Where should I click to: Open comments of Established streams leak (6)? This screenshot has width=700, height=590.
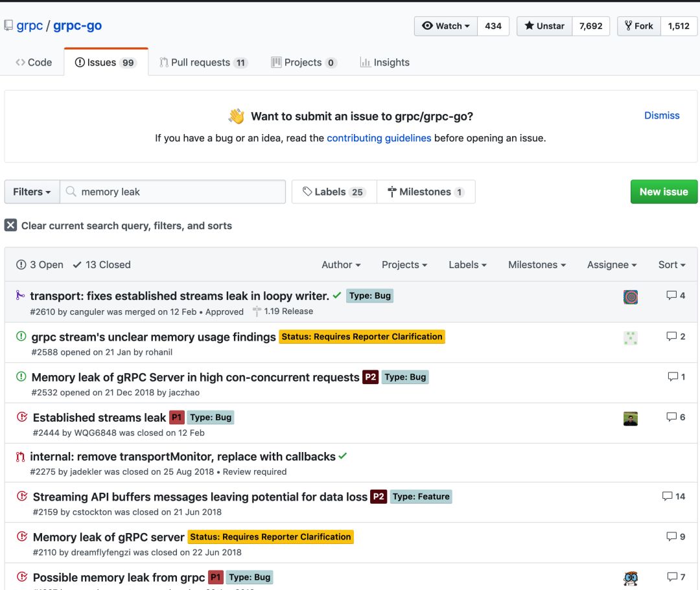[676, 417]
